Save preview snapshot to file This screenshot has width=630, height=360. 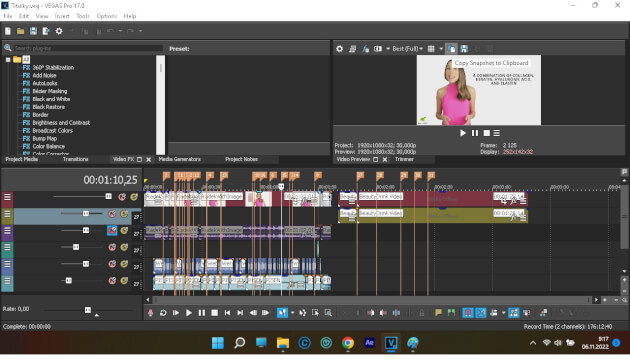tap(464, 49)
